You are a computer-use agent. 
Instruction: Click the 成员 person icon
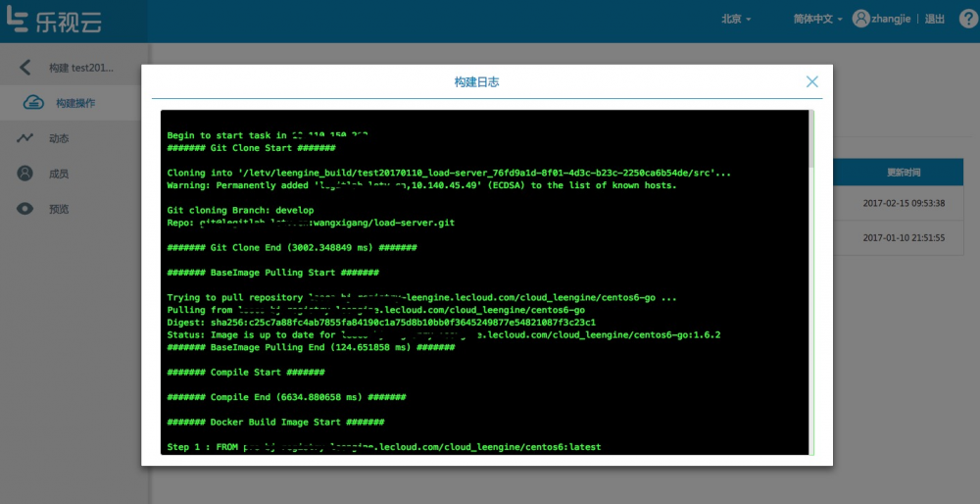tap(25, 174)
